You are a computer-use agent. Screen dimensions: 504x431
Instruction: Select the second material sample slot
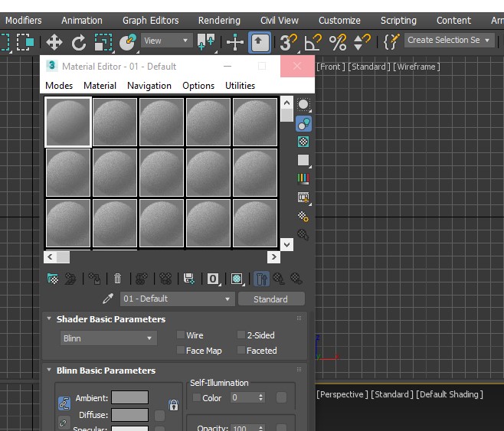(x=115, y=122)
